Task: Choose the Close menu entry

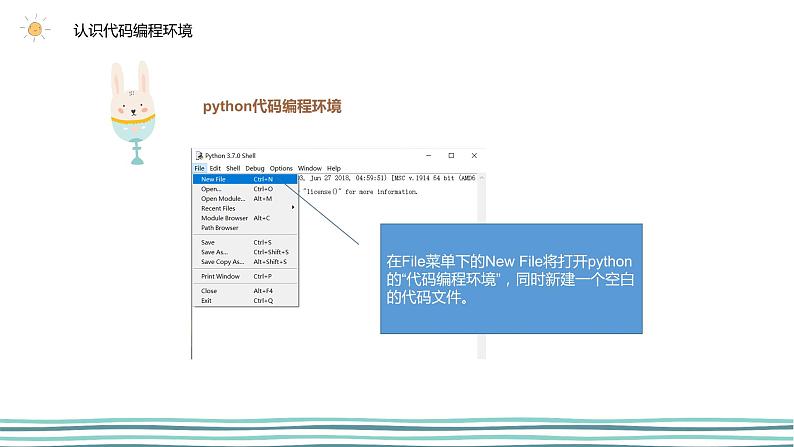Action: (245, 291)
